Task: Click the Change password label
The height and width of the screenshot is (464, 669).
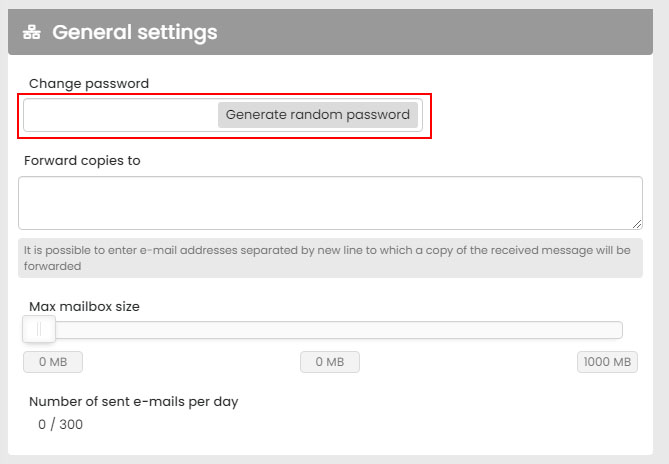Action: [89, 84]
